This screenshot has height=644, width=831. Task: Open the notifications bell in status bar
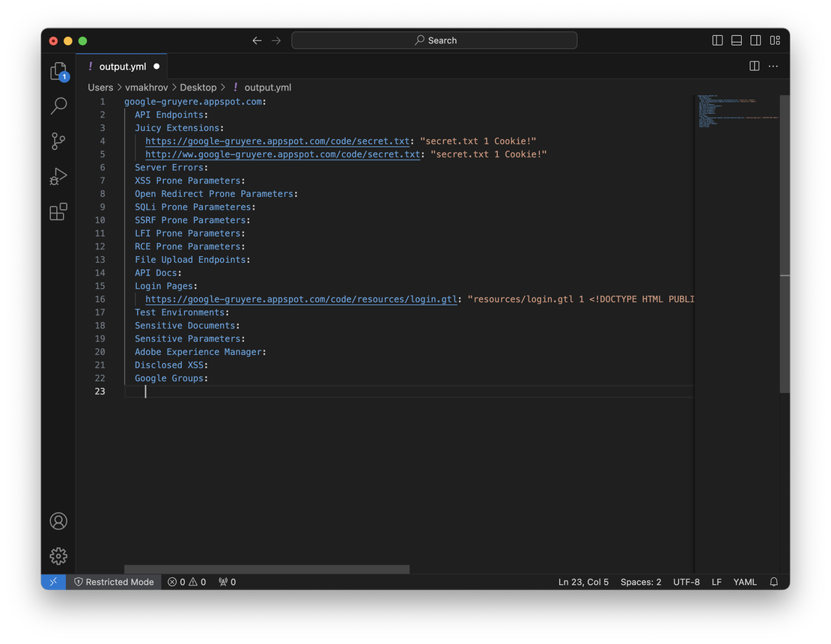(x=774, y=582)
